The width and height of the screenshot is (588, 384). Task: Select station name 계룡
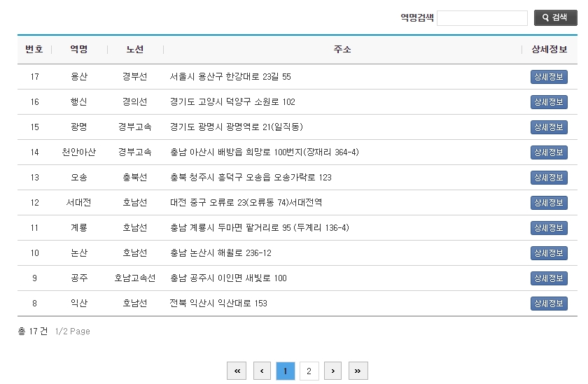coord(79,227)
